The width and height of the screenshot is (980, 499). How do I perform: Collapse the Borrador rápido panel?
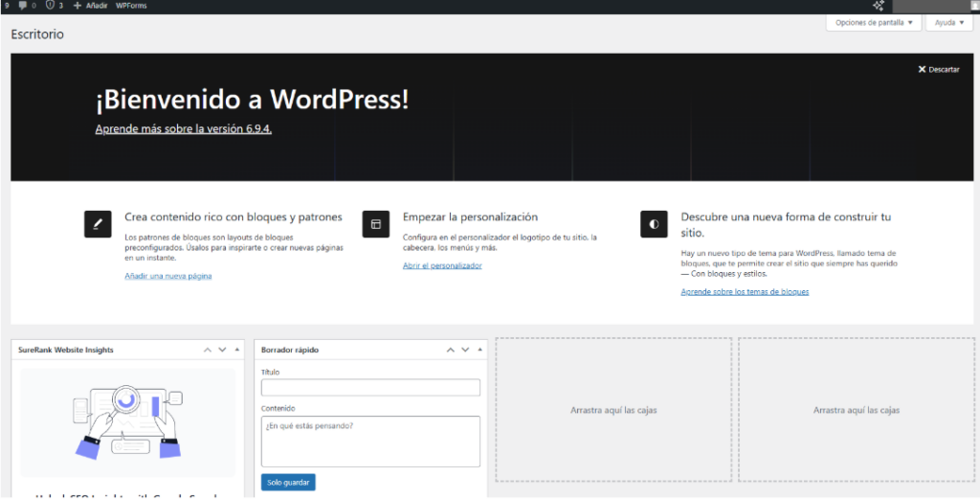[x=480, y=351]
